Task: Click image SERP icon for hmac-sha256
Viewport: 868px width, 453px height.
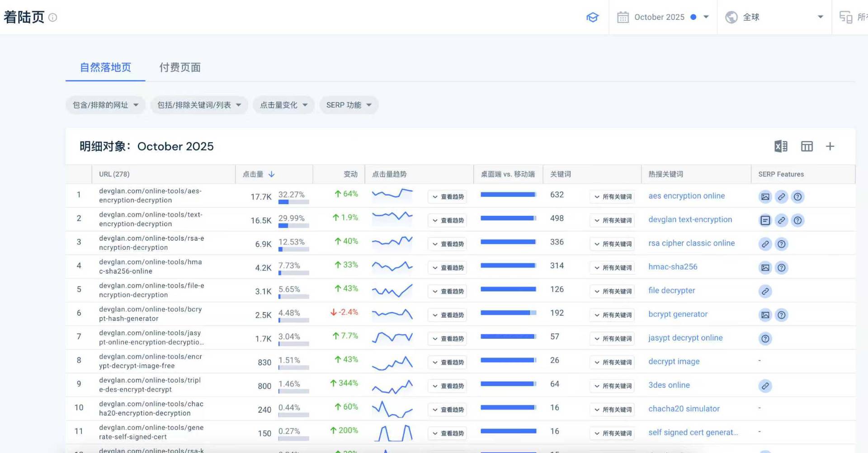Action: coord(765,268)
